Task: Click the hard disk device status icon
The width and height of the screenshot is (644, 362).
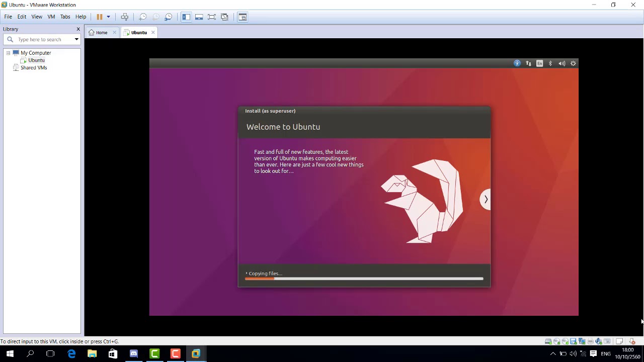Action: (548, 341)
